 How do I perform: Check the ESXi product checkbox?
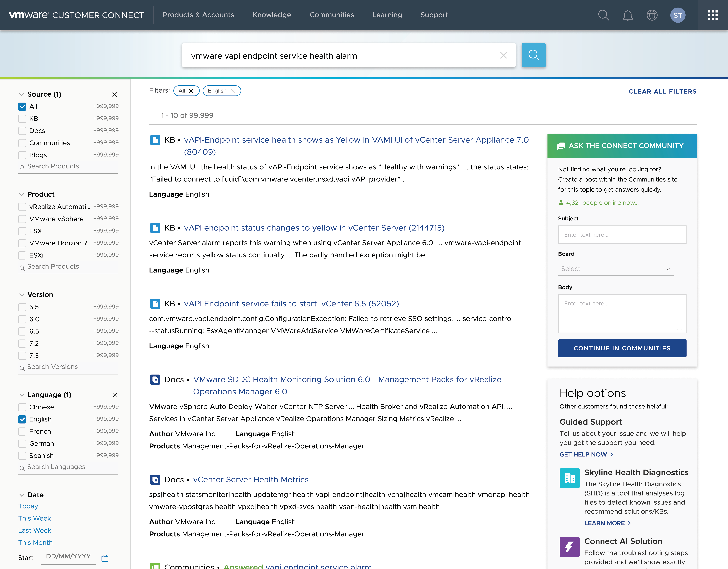[x=22, y=255]
